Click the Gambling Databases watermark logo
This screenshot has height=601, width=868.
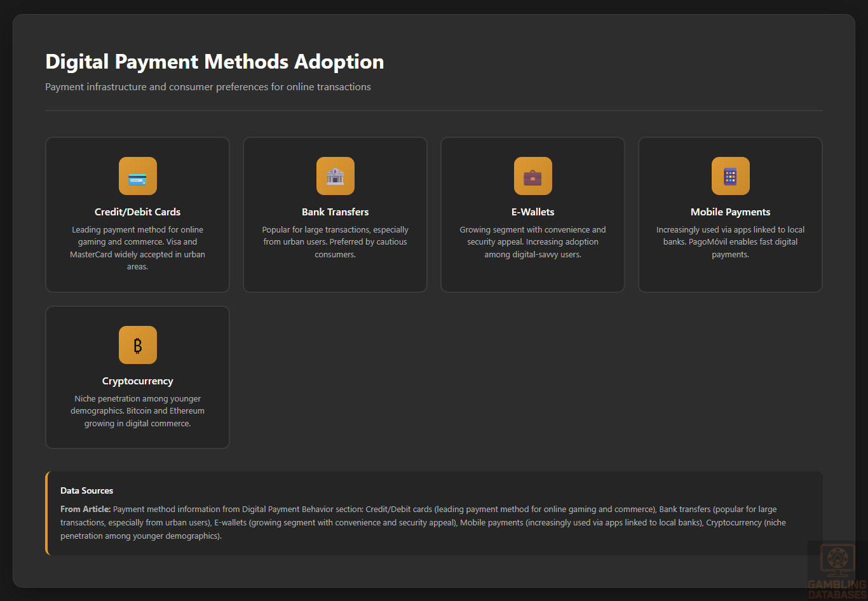coord(836,571)
